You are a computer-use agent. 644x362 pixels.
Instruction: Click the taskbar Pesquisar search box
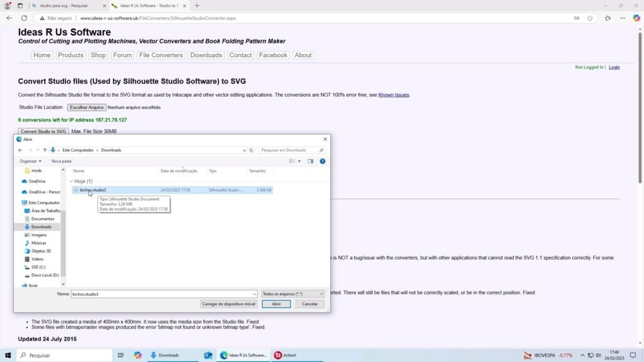[65, 356]
